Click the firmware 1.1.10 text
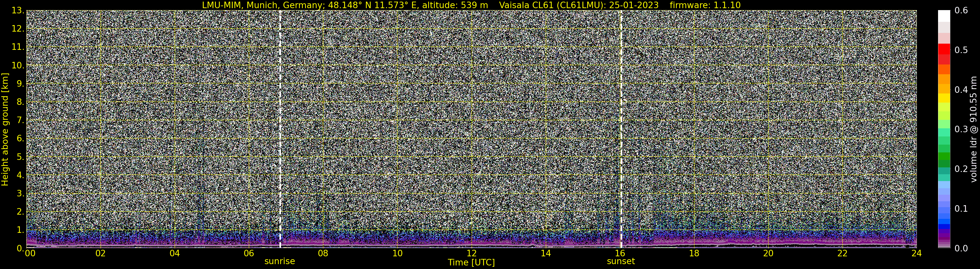The height and width of the screenshot is (269, 980). (705, 5)
